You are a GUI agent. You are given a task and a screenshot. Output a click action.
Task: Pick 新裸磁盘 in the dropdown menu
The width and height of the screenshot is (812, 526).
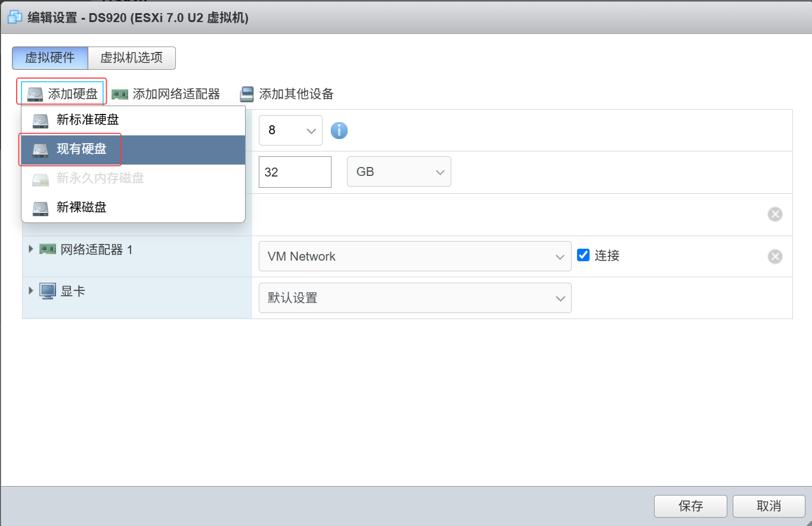133,208
